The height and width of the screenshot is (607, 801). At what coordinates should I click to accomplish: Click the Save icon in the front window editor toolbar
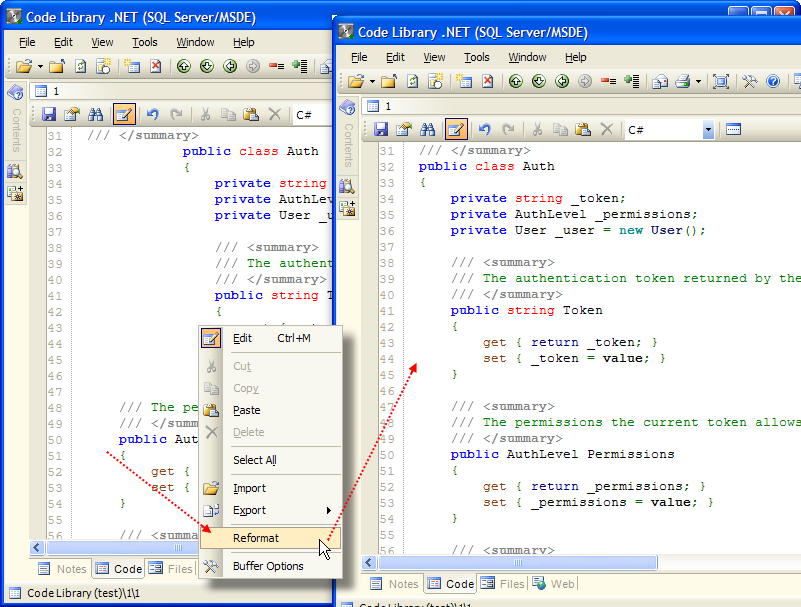pos(381,129)
